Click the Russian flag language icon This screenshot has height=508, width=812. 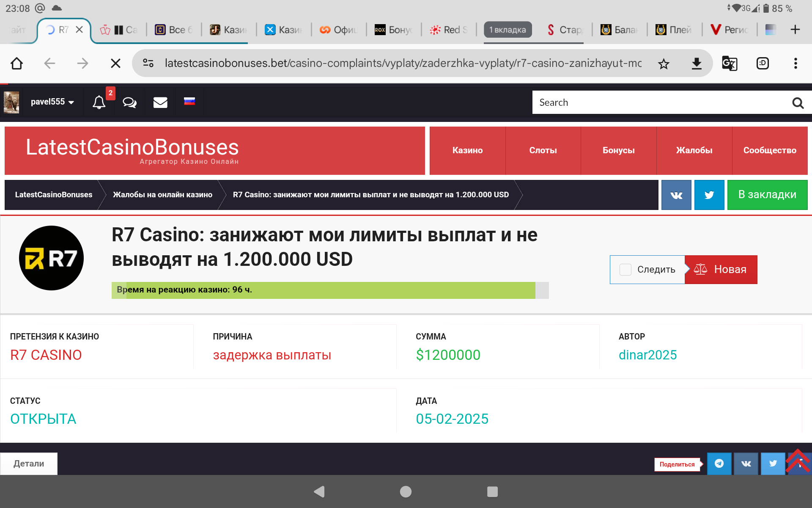pyautogui.click(x=189, y=101)
